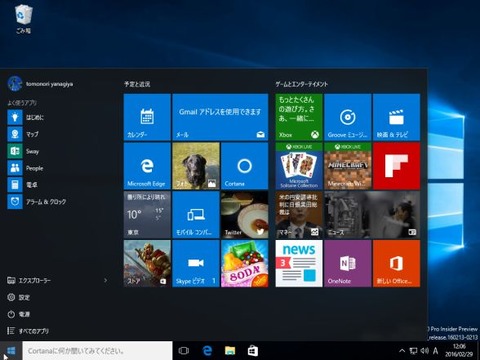Open the mobile companion tile
This screenshot has width=480, height=360.
tap(196, 215)
